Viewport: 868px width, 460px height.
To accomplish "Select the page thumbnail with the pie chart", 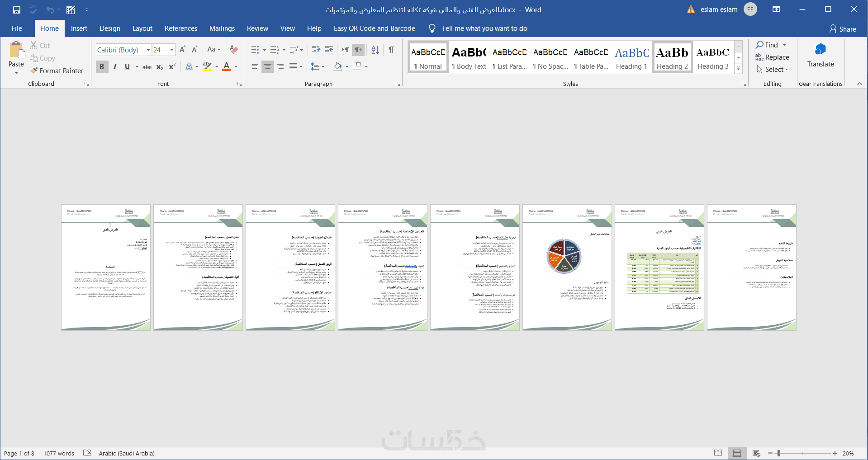I will coord(567,268).
